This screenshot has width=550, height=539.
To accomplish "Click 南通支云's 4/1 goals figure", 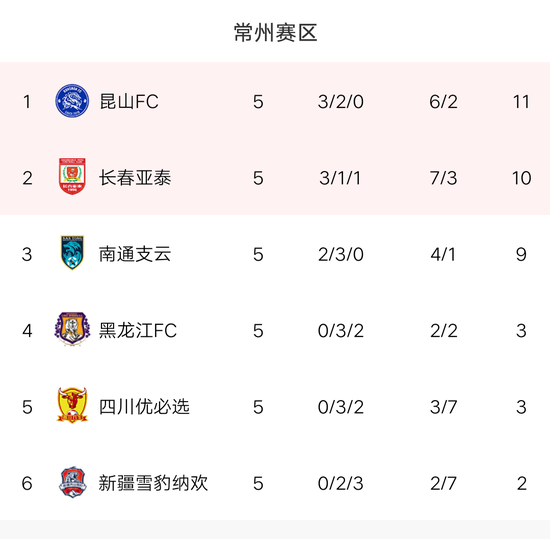I will (443, 255).
